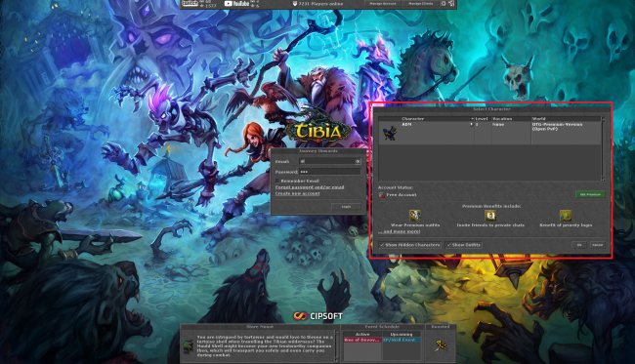635x364 pixels.
Task: Sort by Character column header arrow
Action: pyautogui.click(x=472, y=119)
